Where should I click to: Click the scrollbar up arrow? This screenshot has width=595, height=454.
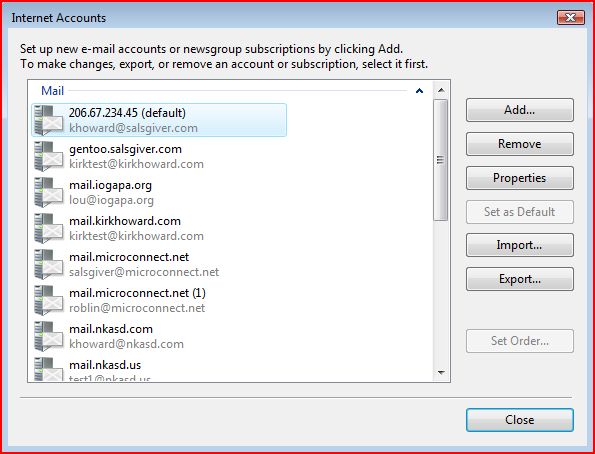click(x=441, y=90)
